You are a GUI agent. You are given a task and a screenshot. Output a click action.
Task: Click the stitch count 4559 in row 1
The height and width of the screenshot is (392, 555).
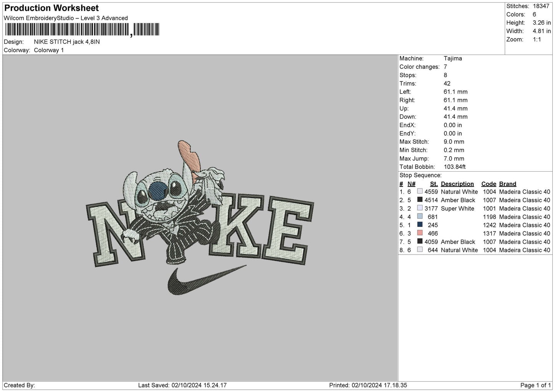(431, 192)
